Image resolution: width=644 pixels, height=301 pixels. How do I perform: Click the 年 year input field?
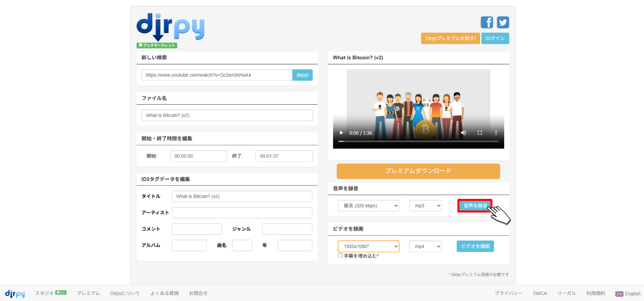(295, 245)
